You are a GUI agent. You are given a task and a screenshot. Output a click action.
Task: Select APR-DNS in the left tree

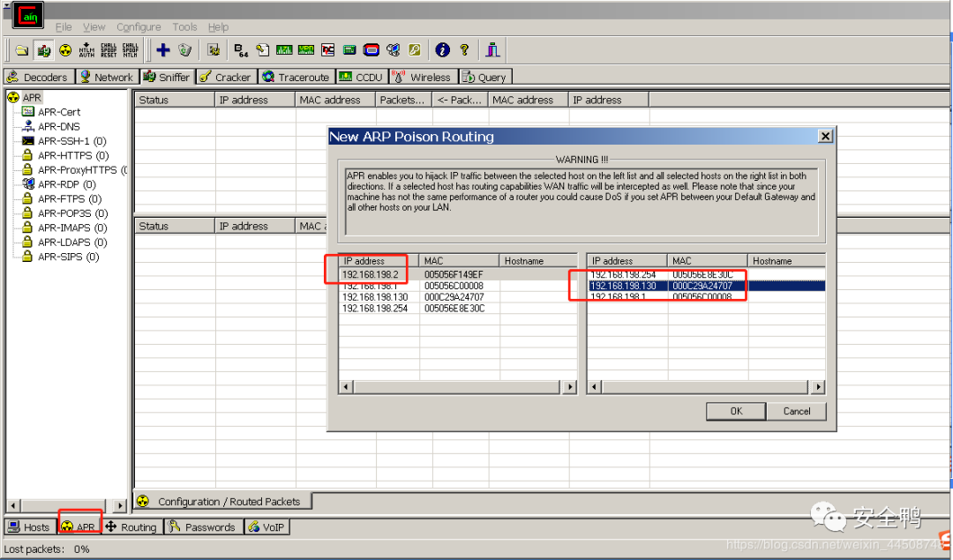[58, 126]
